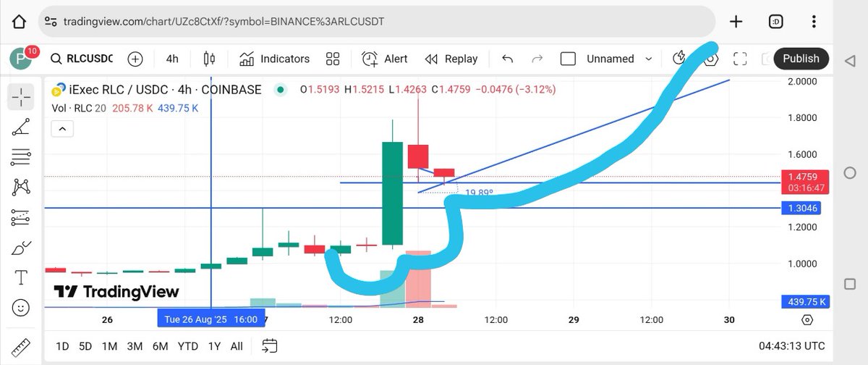868x365 pixels.
Task: Open indicator templates grid icon
Action: click(333, 59)
